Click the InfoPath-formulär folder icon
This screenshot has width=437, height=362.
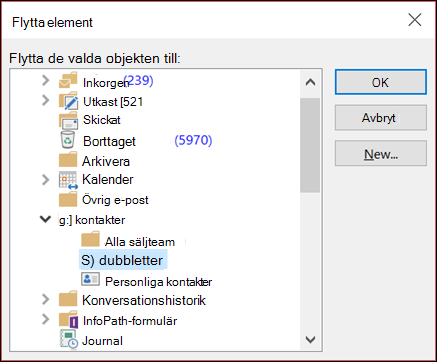point(68,319)
